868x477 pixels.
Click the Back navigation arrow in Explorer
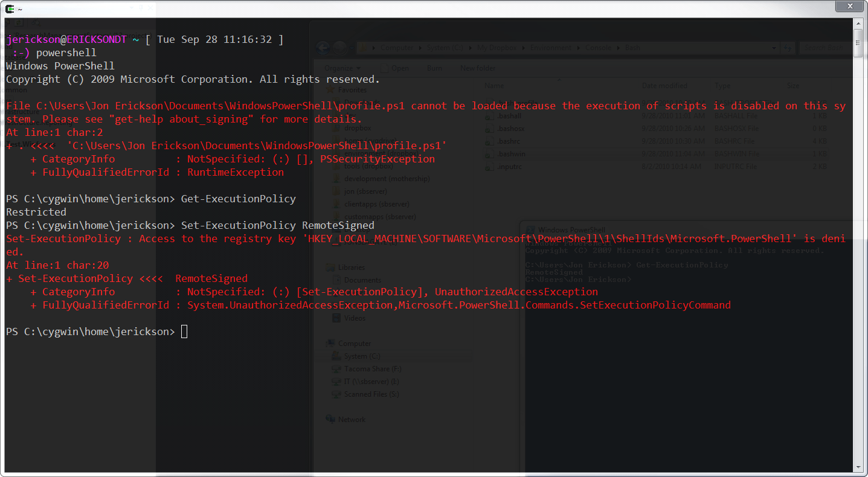pos(323,47)
